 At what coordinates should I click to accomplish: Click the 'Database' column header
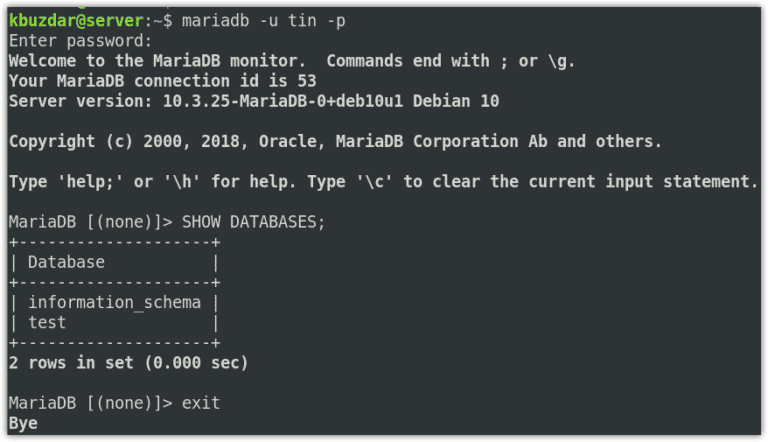point(66,262)
